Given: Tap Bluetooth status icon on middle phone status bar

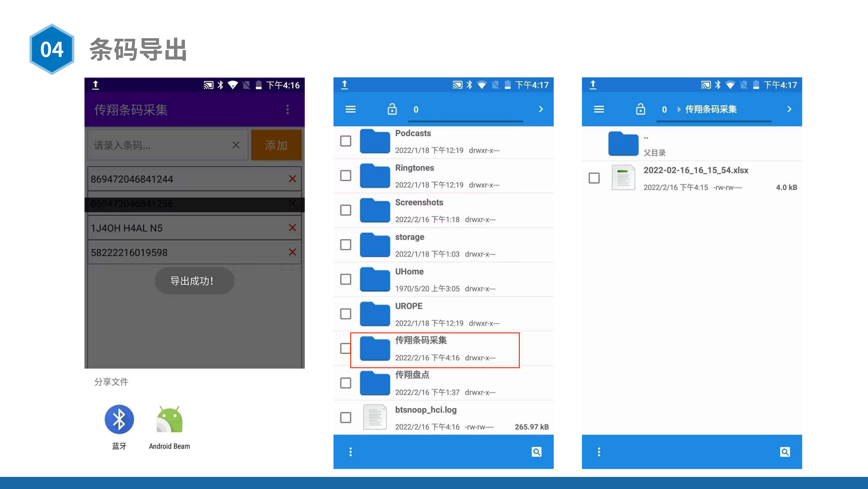Looking at the screenshot, I should point(469,85).
